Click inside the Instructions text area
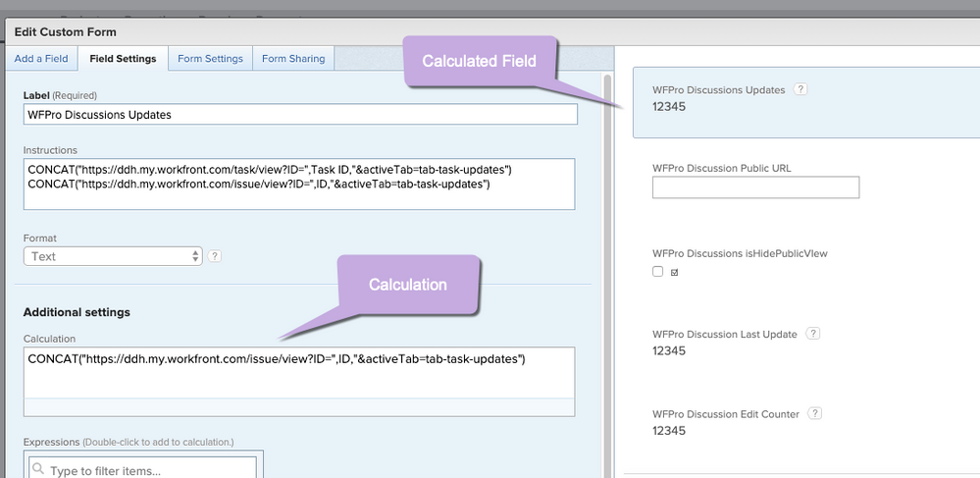Viewport: 980px width, 478px height. [x=299, y=184]
